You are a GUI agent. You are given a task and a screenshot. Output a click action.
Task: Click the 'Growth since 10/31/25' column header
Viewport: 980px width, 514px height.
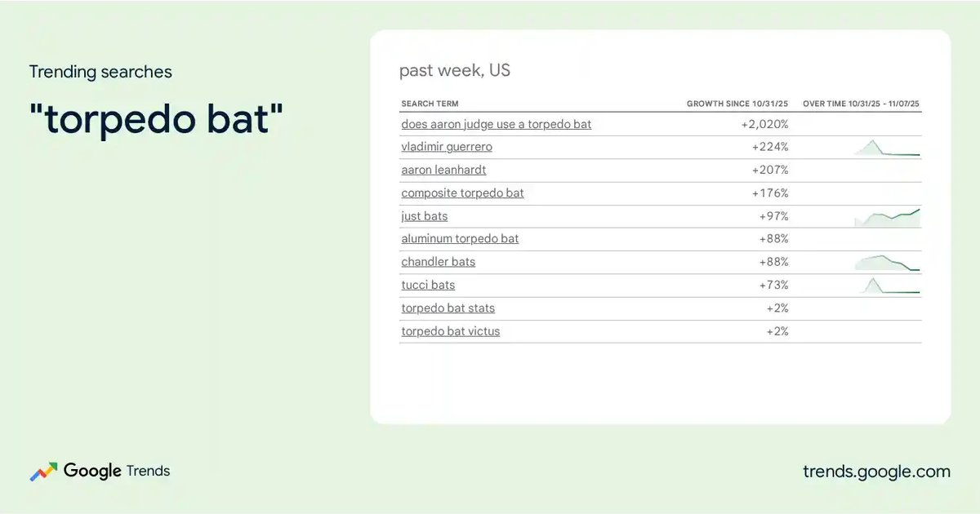(737, 104)
